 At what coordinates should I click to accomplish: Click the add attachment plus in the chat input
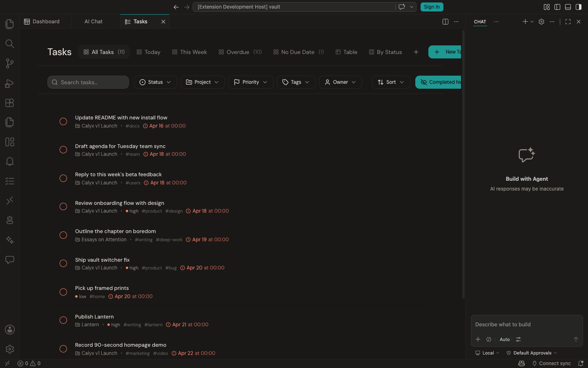478,339
